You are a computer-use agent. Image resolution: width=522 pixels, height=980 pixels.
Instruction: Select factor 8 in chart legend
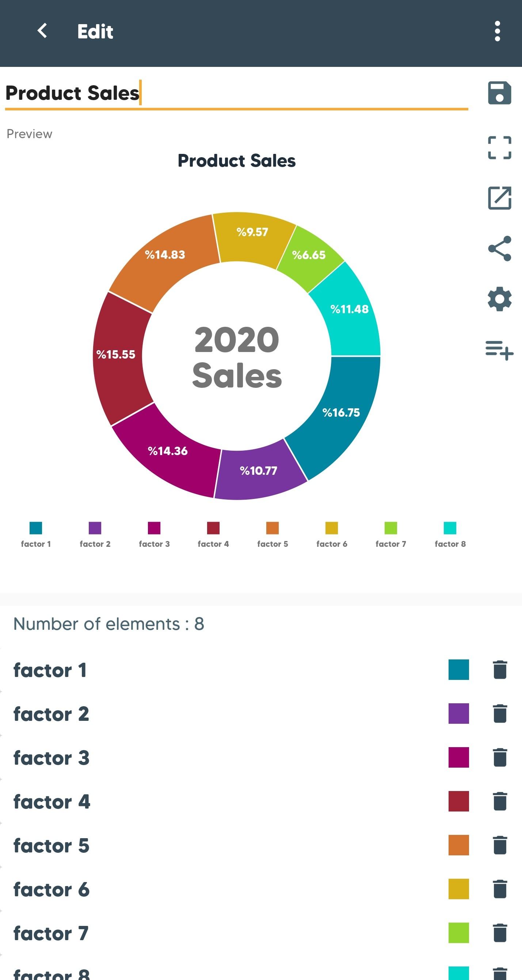(450, 534)
